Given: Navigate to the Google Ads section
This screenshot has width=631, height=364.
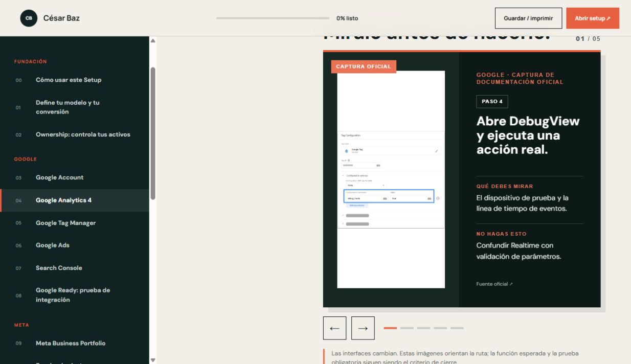Looking at the screenshot, I should tap(75, 245).
